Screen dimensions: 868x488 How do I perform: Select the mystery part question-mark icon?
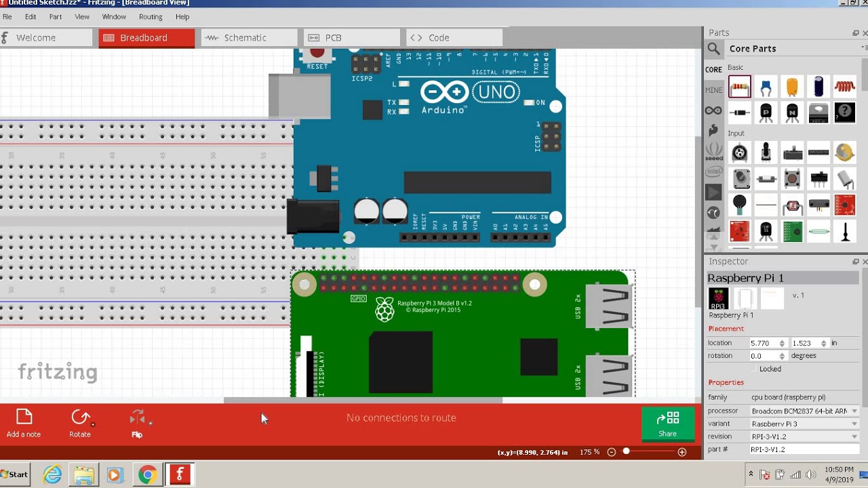click(x=845, y=113)
